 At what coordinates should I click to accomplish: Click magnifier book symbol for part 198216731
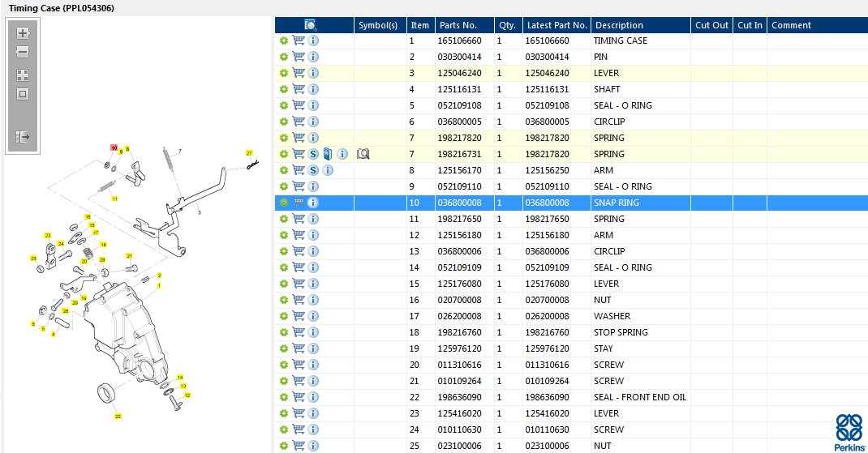(363, 154)
